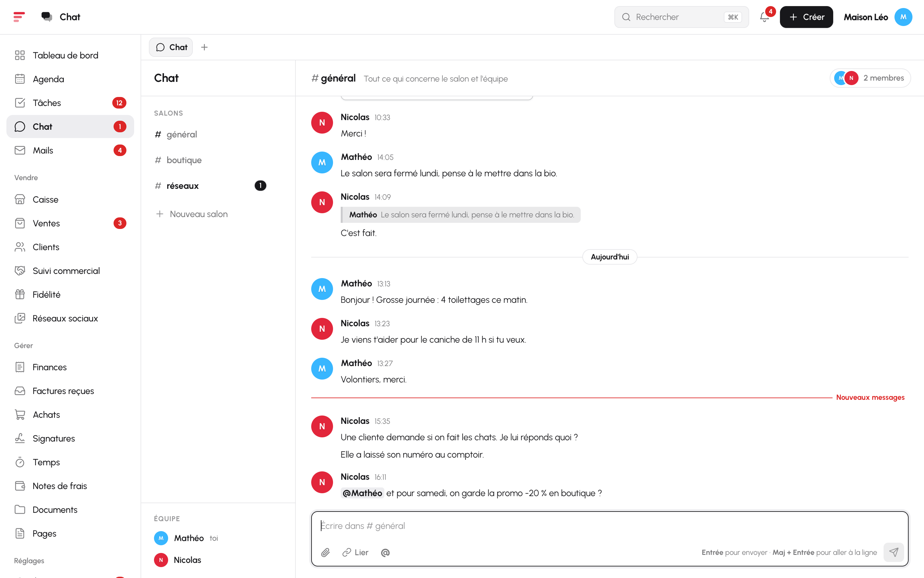
Task: Open Agenda in the sidebar
Action: click(x=70, y=79)
